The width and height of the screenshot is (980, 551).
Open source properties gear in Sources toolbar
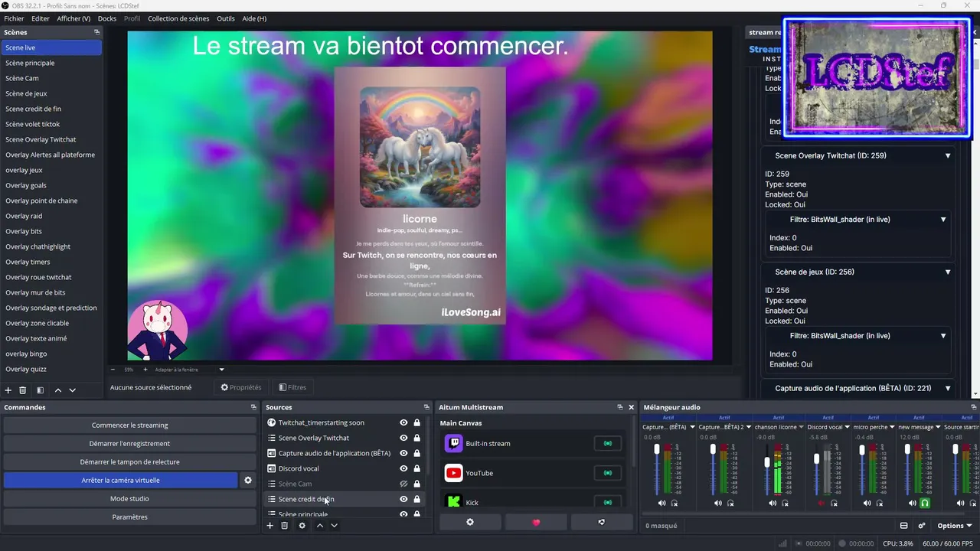(302, 526)
